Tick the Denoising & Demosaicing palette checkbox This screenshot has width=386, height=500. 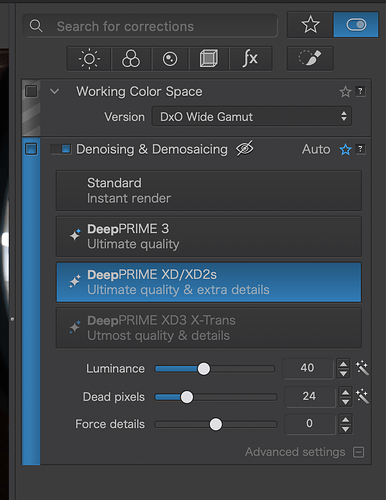pyautogui.click(x=31, y=149)
